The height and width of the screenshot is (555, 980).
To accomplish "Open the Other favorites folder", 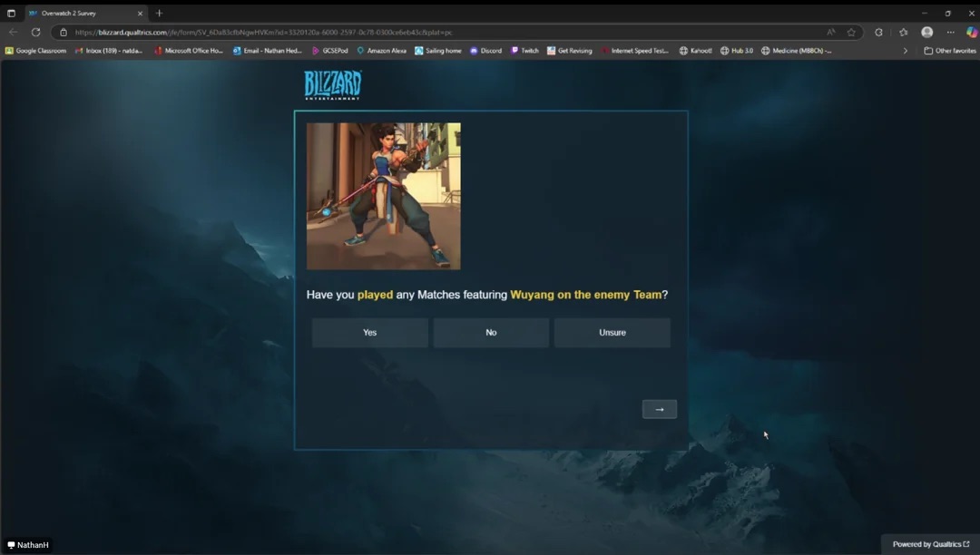I will tap(950, 51).
